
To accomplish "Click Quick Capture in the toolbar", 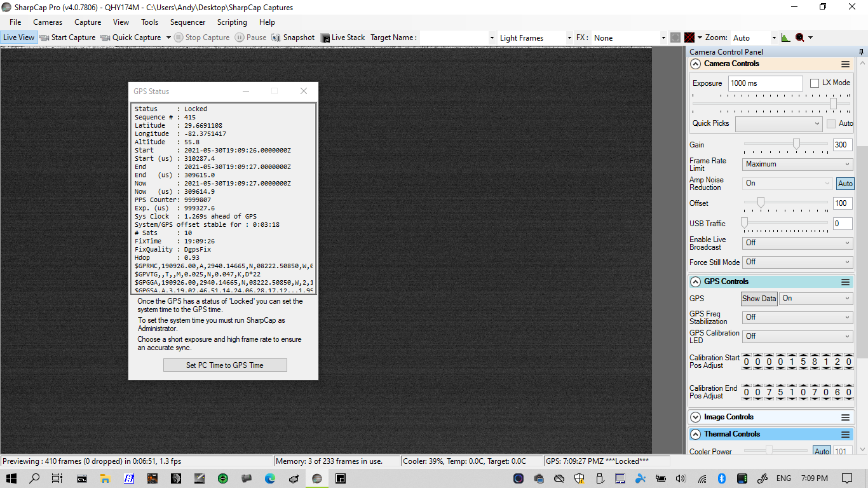I will [131, 37].
